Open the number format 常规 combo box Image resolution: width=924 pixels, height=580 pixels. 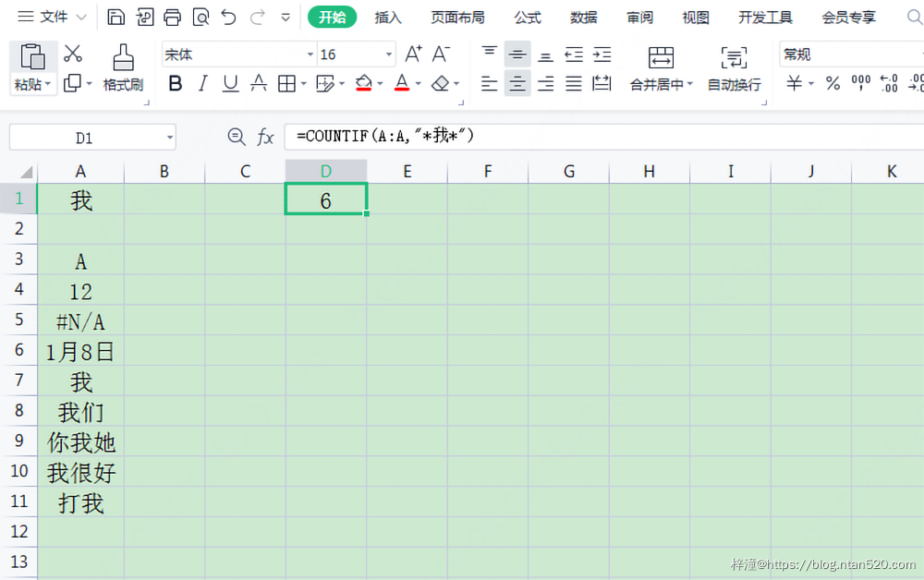pos(851,54)
